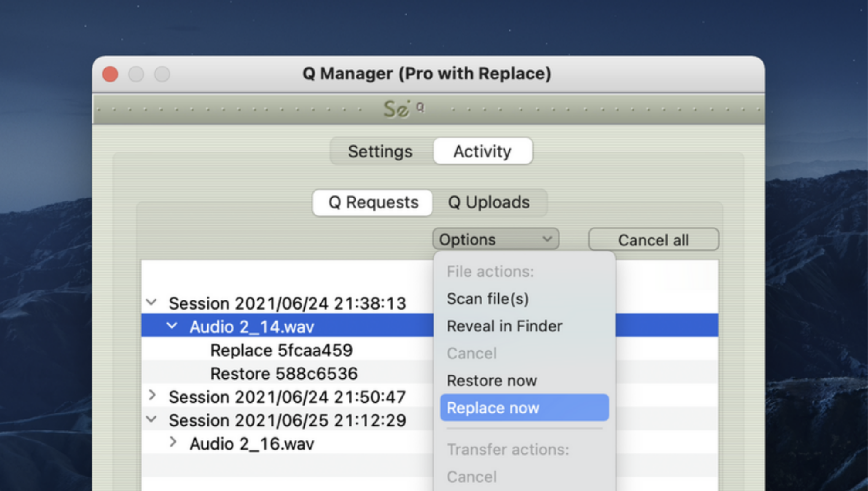868x491 pixels.
Task: Select the Replace 5fcaa459 row
Action: coord(288,350)
